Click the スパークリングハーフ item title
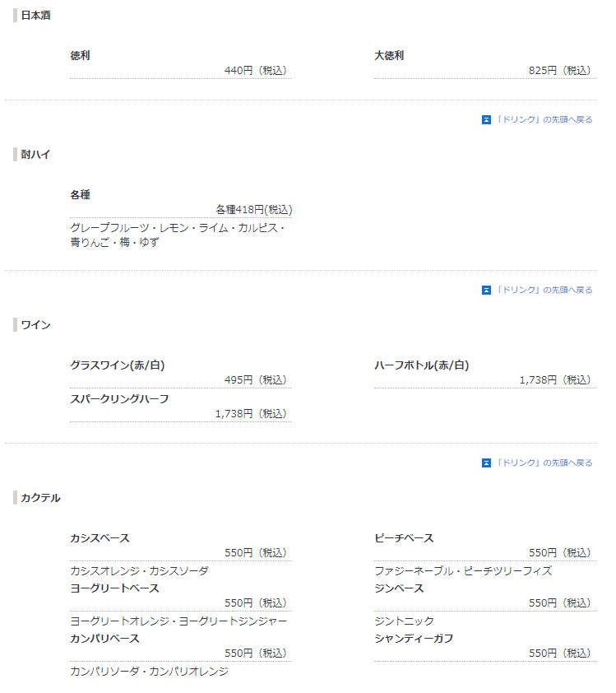Viewport: 616px width, 693px height. (x=119, y=399)
